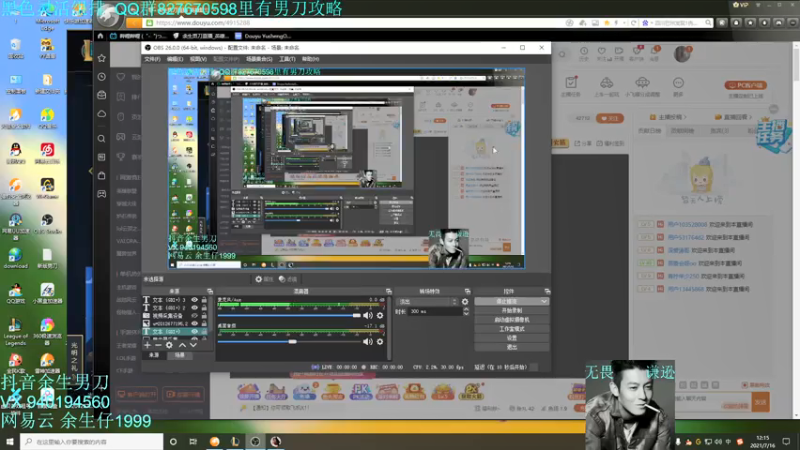
Task: Expand 主播投稿 chevron link on Douyu
Action: pyautogui.click(x=669, y=117)
